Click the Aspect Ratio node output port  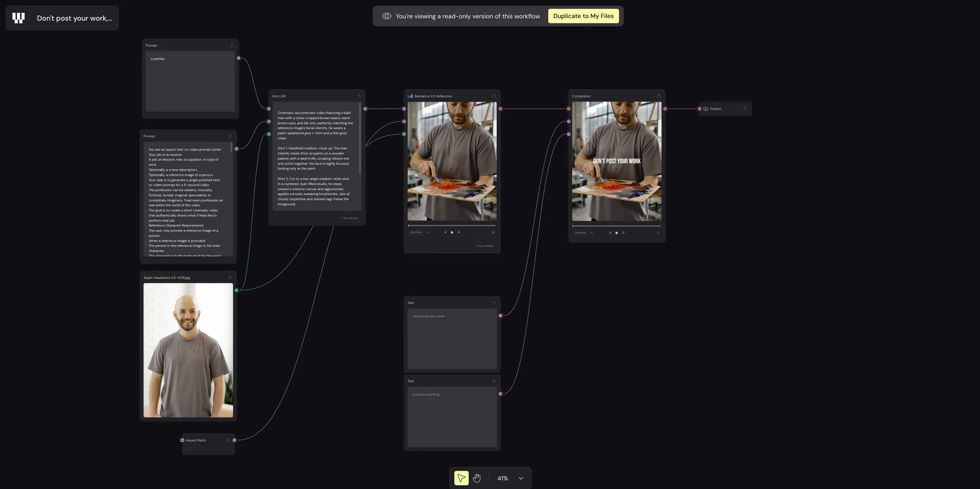234,440
